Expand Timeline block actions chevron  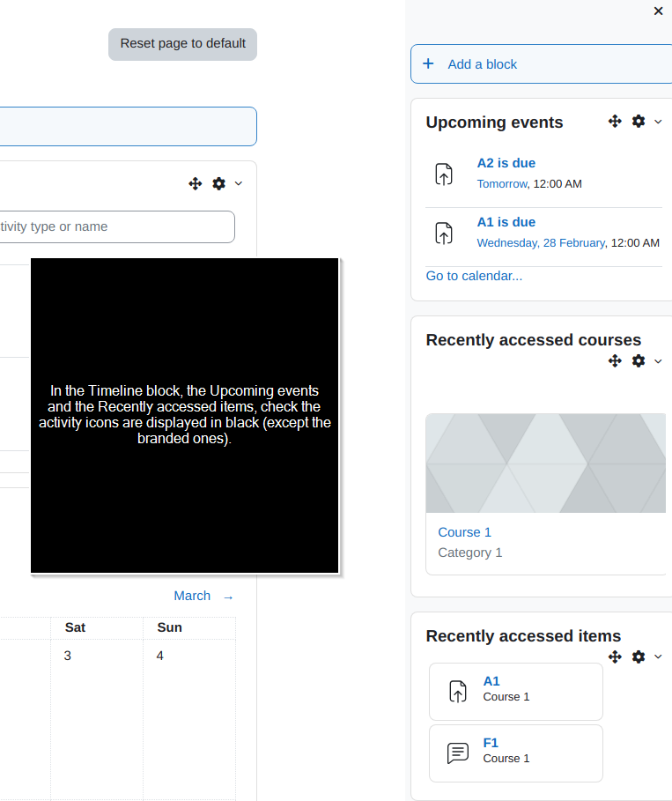(239, 183)
